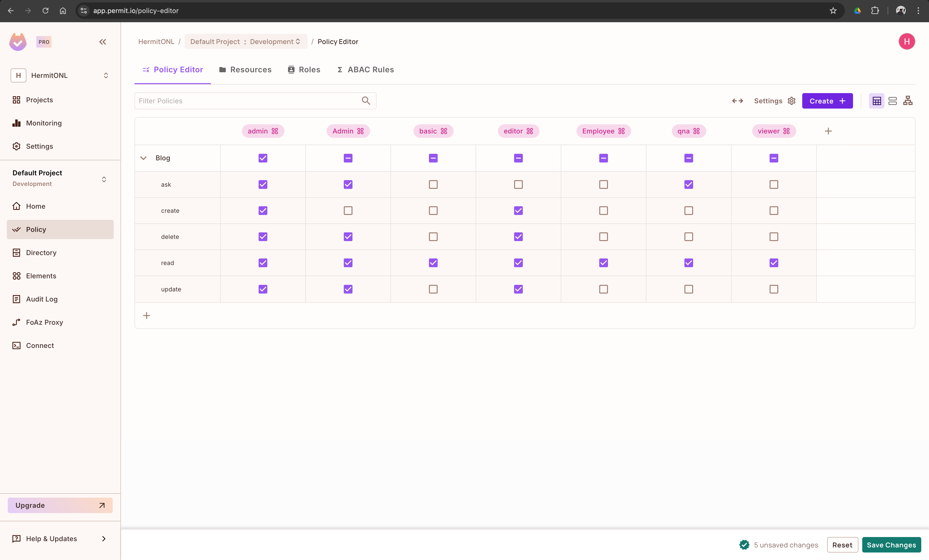The height and width of the screenshot is (560, 929).
Task: Go to browser home button
Action: [x=63, y=11]
